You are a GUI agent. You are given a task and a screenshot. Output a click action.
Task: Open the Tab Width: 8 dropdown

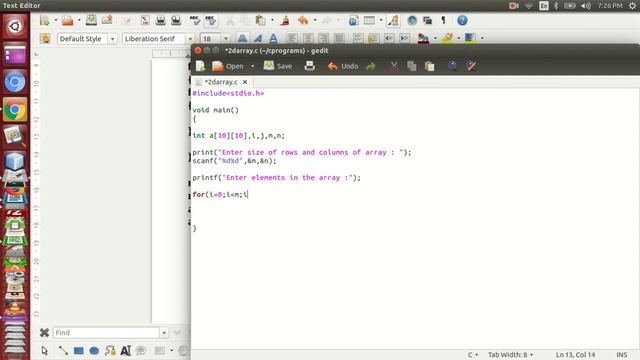point(511,355)
